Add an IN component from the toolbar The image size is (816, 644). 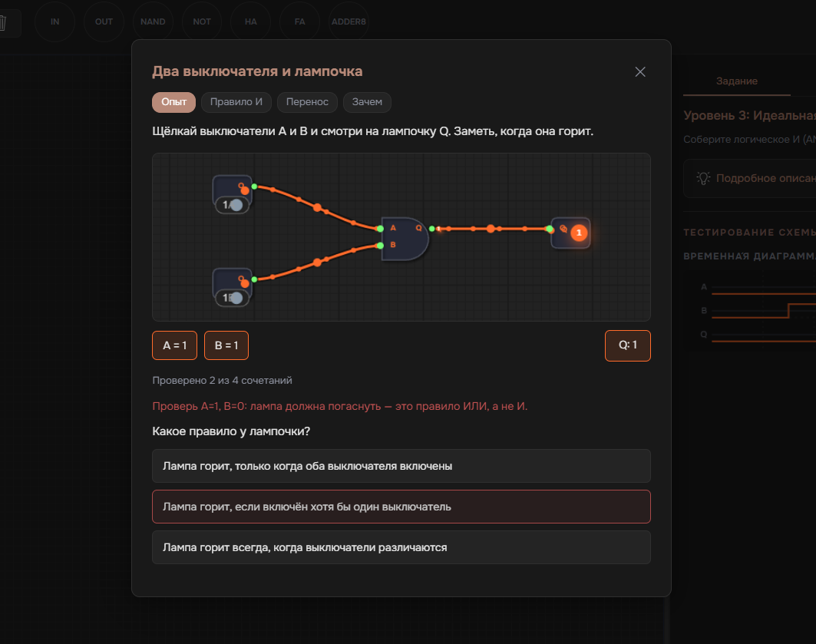[x=55, y=21]
